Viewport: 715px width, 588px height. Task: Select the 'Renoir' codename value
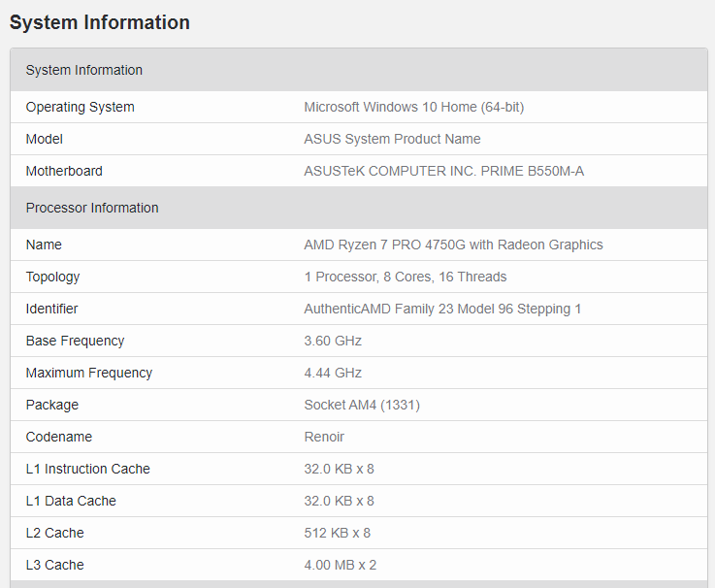(x=324, y=437)
